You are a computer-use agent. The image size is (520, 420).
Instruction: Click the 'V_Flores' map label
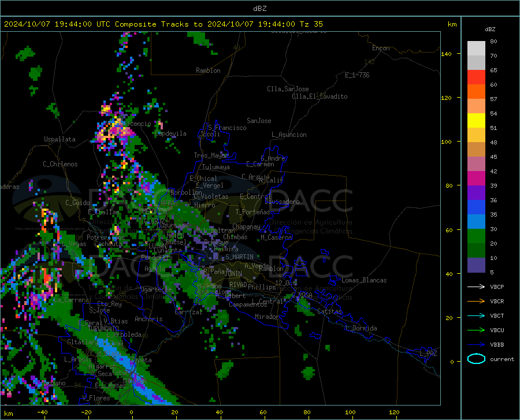[x=96, y=398]
